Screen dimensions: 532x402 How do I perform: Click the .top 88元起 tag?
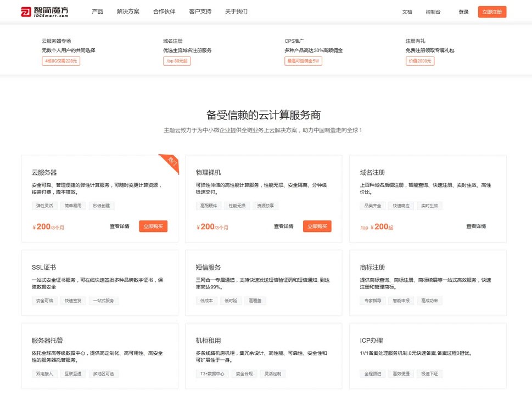[x=177, y=61]
